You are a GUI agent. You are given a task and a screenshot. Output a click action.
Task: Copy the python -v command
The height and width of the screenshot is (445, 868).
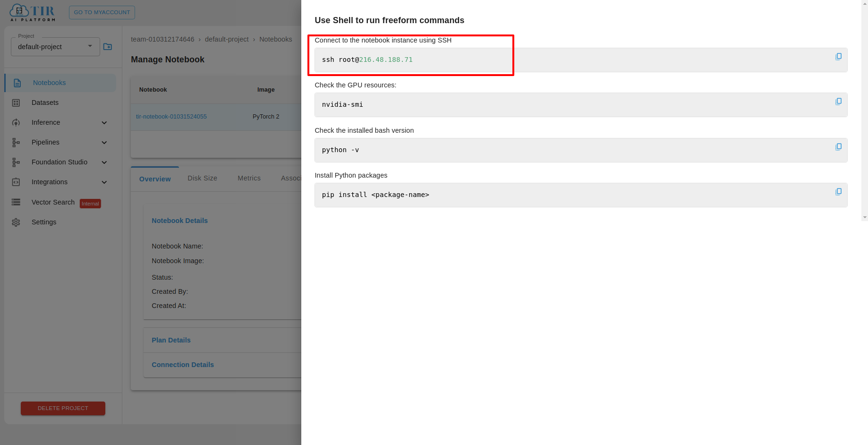coord(838,147)
